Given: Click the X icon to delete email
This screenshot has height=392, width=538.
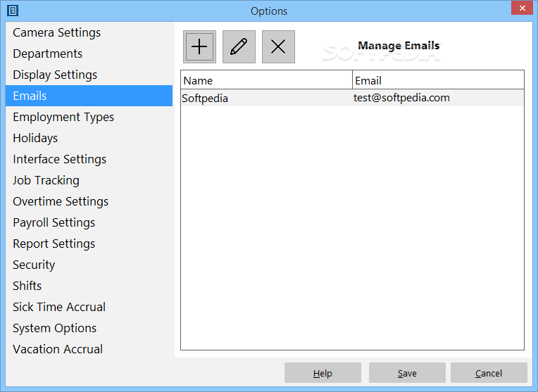Looking at the screenshot, I should coord(278,46).
